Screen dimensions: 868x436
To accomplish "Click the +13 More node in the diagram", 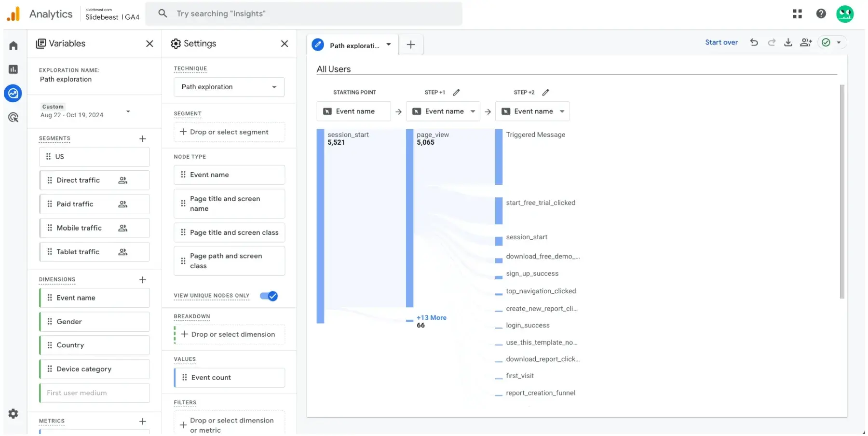I will click(x=431, y=318).
